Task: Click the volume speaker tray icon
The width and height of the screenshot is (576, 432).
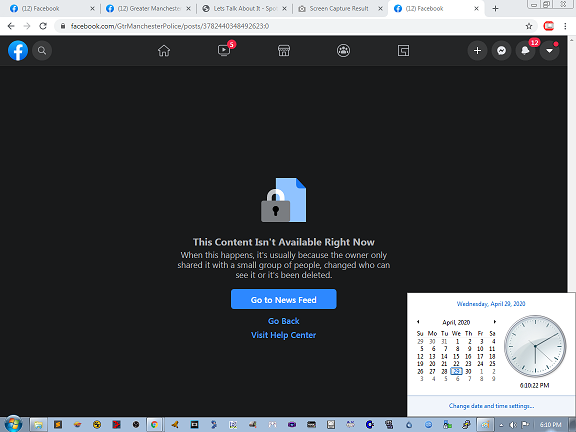Action: coord(513,425)
